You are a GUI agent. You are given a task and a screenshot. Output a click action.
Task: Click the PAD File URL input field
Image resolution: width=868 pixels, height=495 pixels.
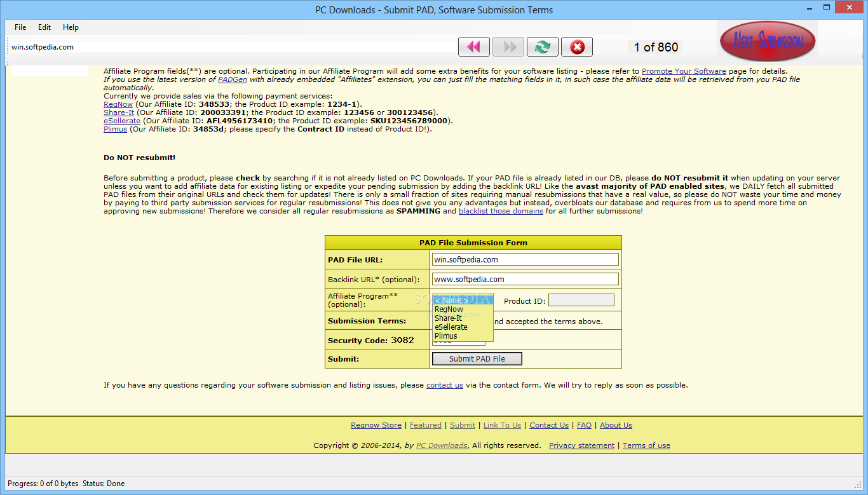click(526, 259)
